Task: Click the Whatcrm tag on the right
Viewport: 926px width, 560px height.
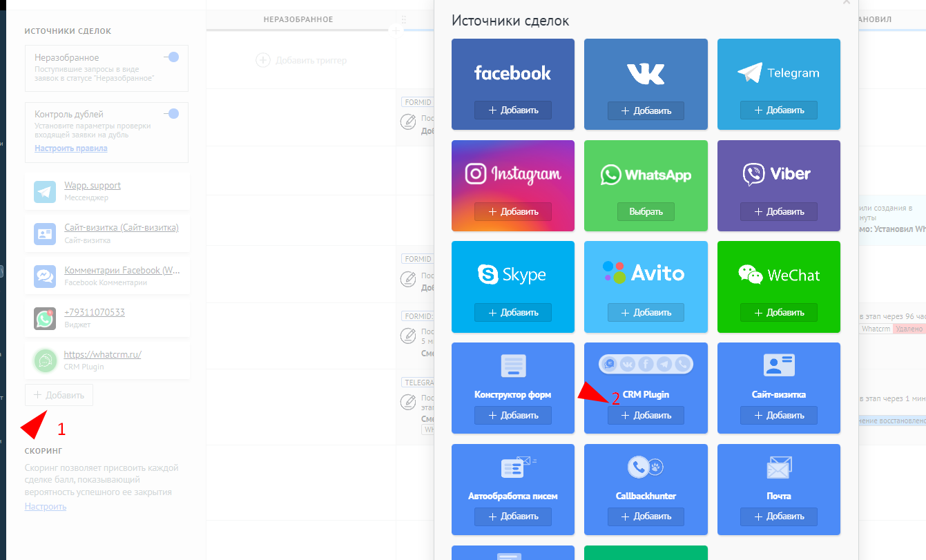Action: 876,329
